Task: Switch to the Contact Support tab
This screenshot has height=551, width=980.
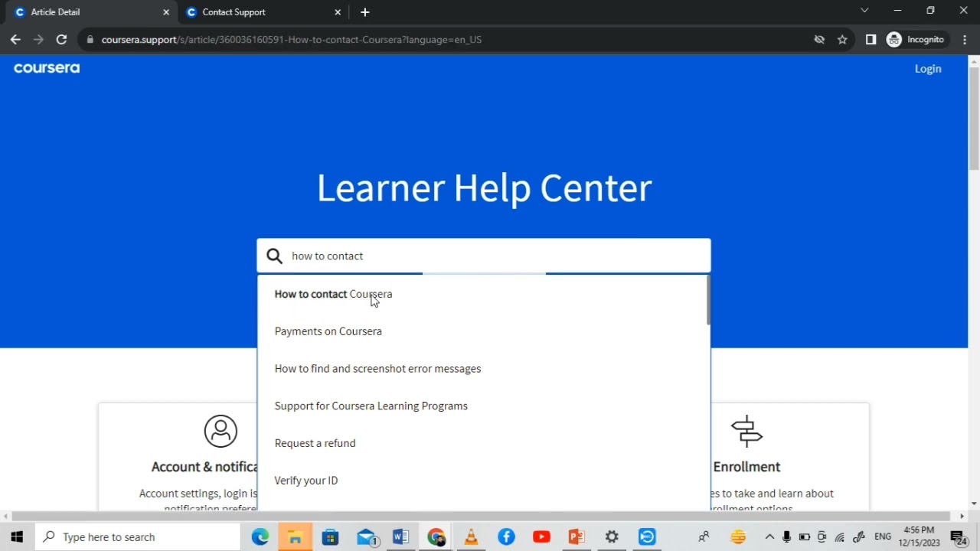Action: coord(263,12)
